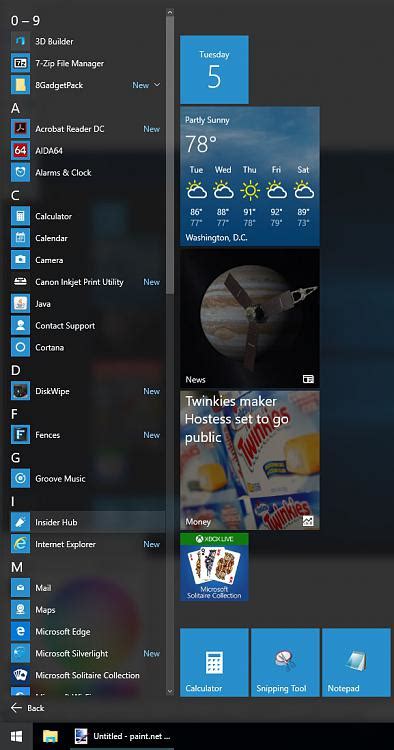Open the Tuesday 5 calendar tile
The image size is (394, 750).
tap(214, 69)
